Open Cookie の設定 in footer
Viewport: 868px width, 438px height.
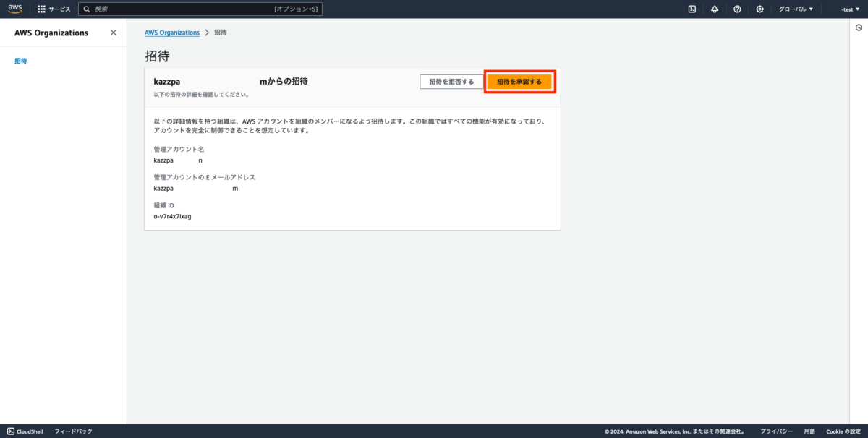[x=843, y=431]
